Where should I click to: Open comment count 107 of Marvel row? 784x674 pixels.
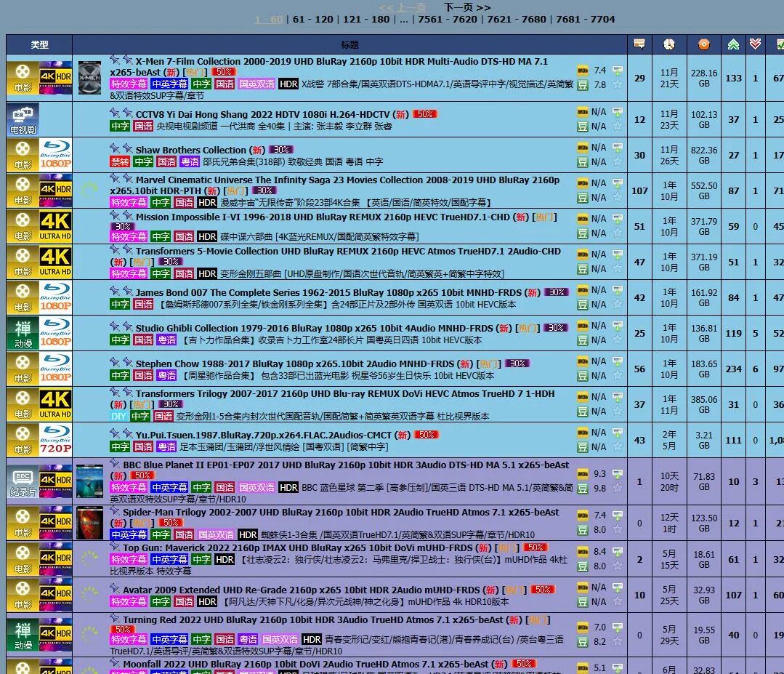click(x=639, y=190)
